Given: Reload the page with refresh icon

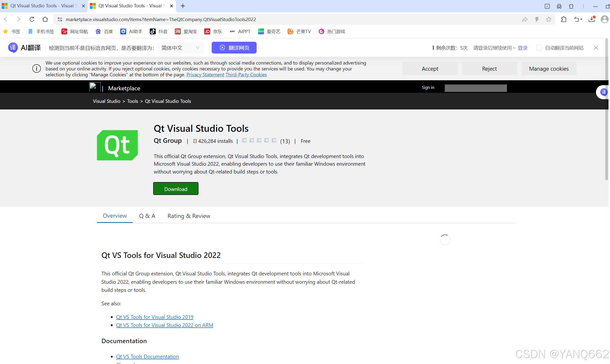Looking at the screenshot, I should point(32,19).
